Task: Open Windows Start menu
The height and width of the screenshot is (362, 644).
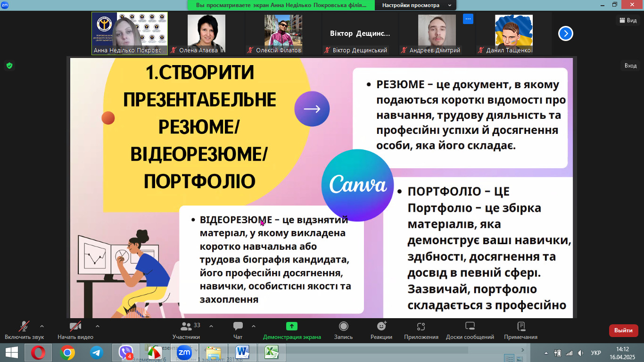Action: click(x=12, y=352)
